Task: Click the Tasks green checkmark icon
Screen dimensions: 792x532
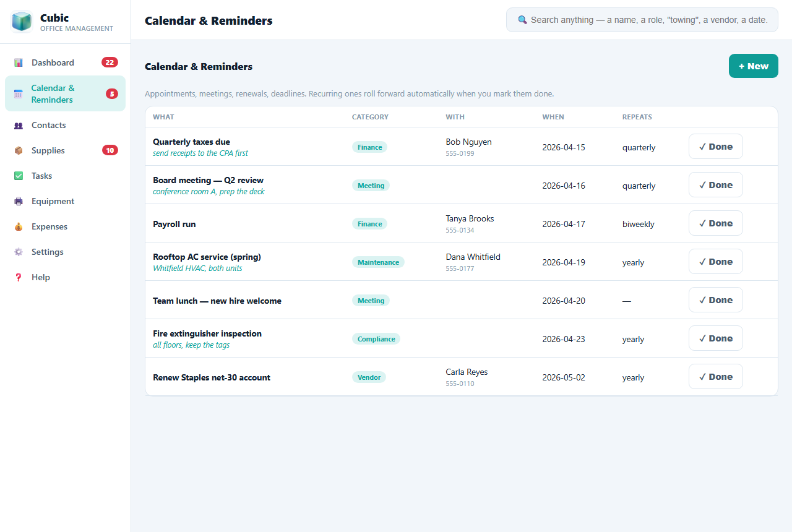Action: (19, 176)
